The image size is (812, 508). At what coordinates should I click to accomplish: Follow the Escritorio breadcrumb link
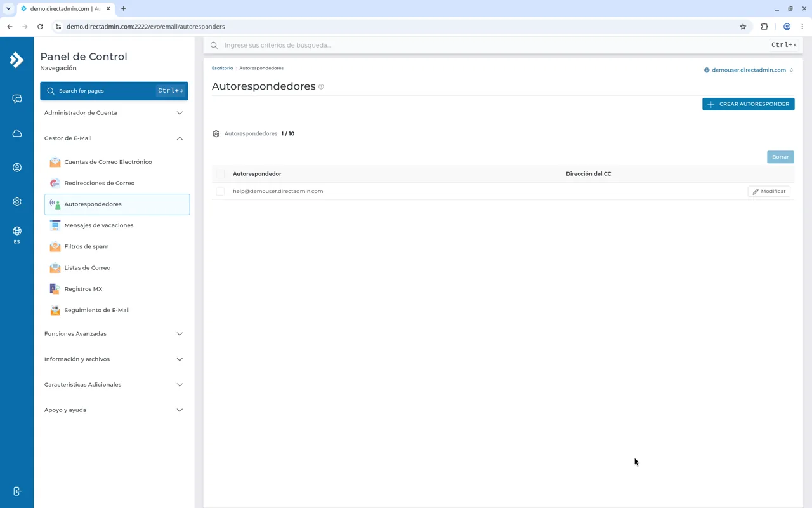[222, 68]
